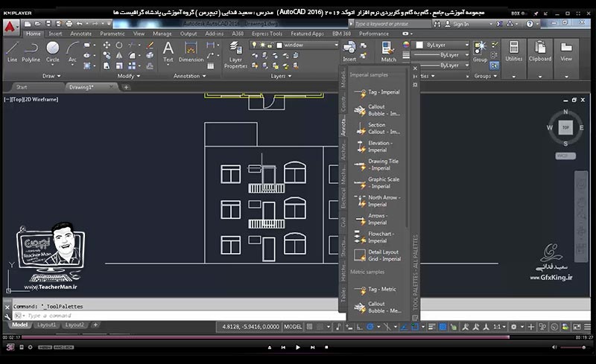Click the AutoCAD application menu logo
The height and width of the screenshot is (364, 596).
tap(10, 27)
